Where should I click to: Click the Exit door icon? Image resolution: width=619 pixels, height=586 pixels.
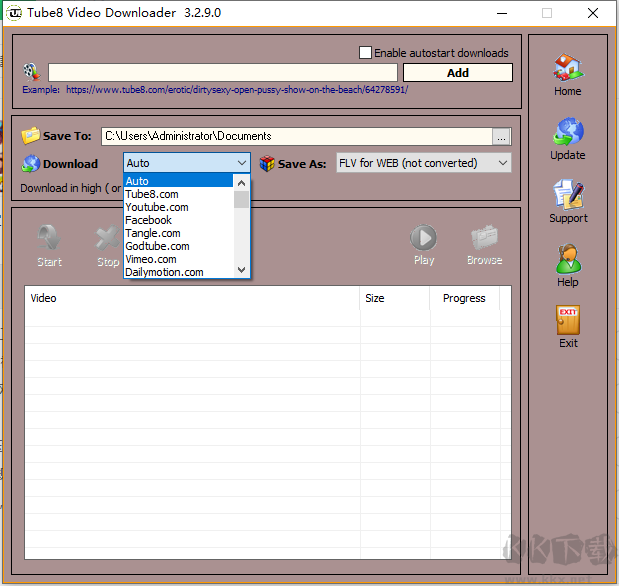pos(568,320)
